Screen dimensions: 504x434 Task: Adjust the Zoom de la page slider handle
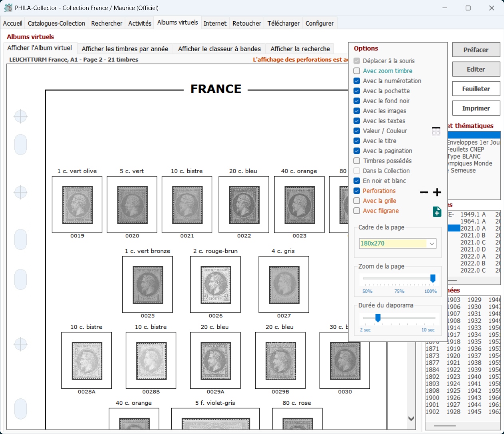(433, 279)
